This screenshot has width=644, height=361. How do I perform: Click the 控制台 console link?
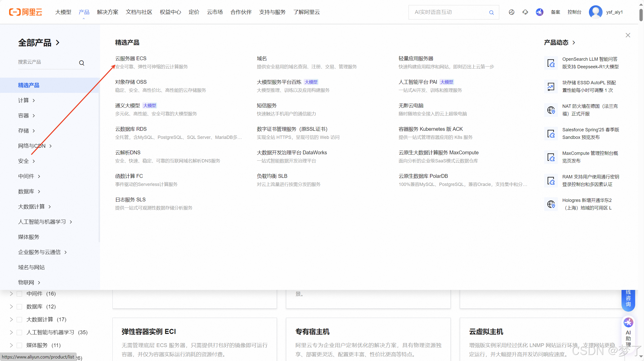574,12
